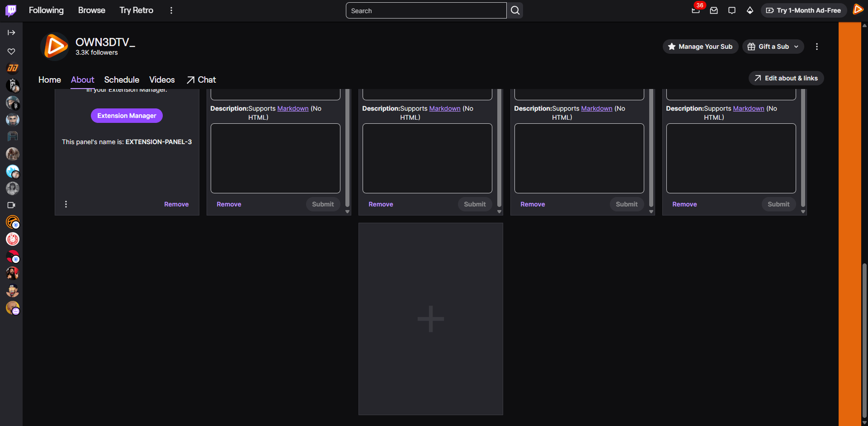868x426 pixels.
Task: Click Edit about & links button
Action: click(x=786, y=78)
